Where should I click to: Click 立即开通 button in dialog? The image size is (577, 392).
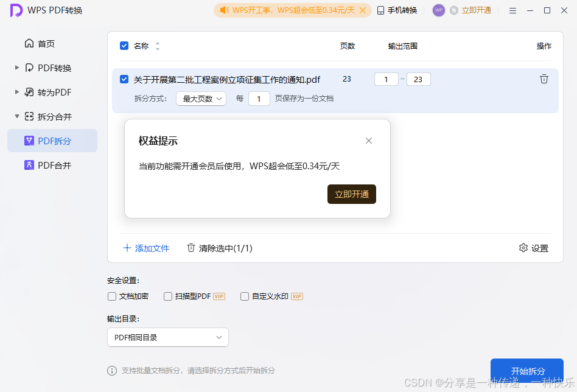tap(352, 194)
